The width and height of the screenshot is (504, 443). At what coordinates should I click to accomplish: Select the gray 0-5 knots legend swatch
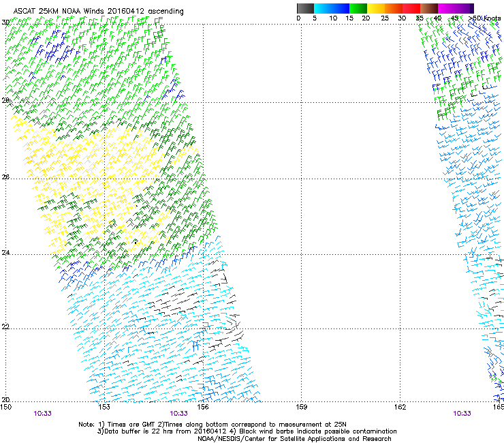click(x=305, y=8)
